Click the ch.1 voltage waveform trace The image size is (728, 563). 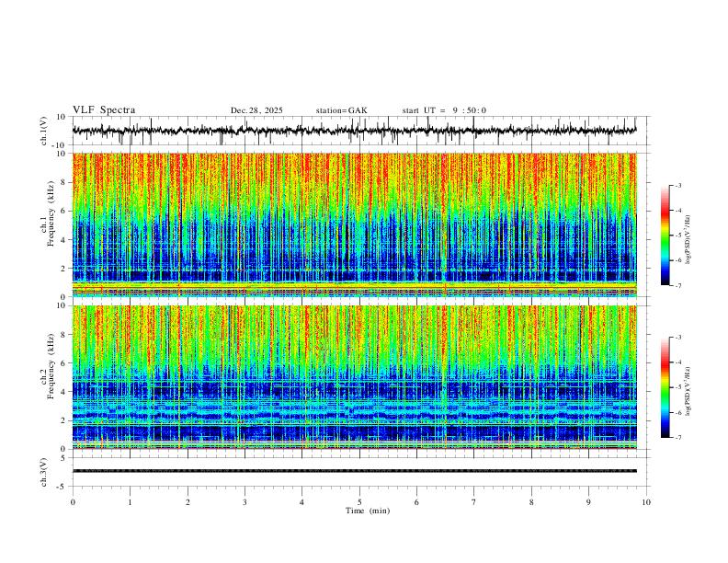[x=354, y=131]
